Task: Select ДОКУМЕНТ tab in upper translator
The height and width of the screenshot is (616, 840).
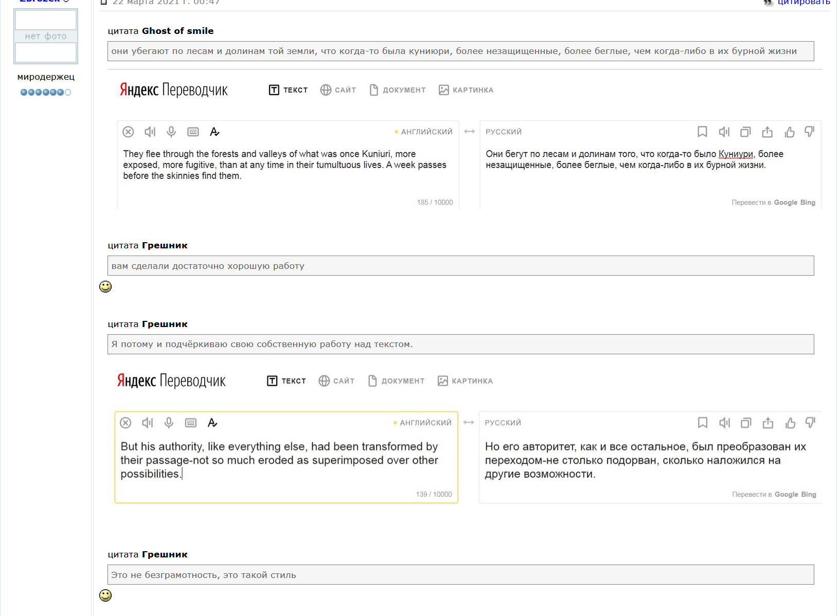Action: tap(398, 90)
